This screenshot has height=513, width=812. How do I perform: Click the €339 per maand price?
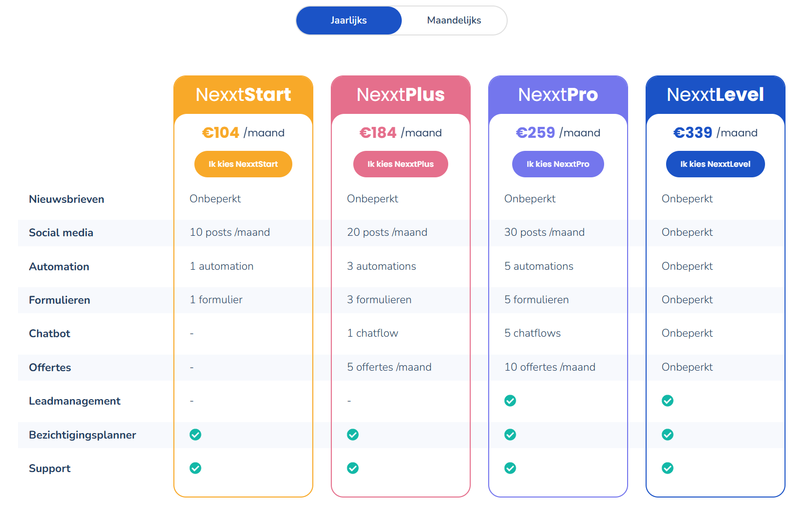coord(715,132)
